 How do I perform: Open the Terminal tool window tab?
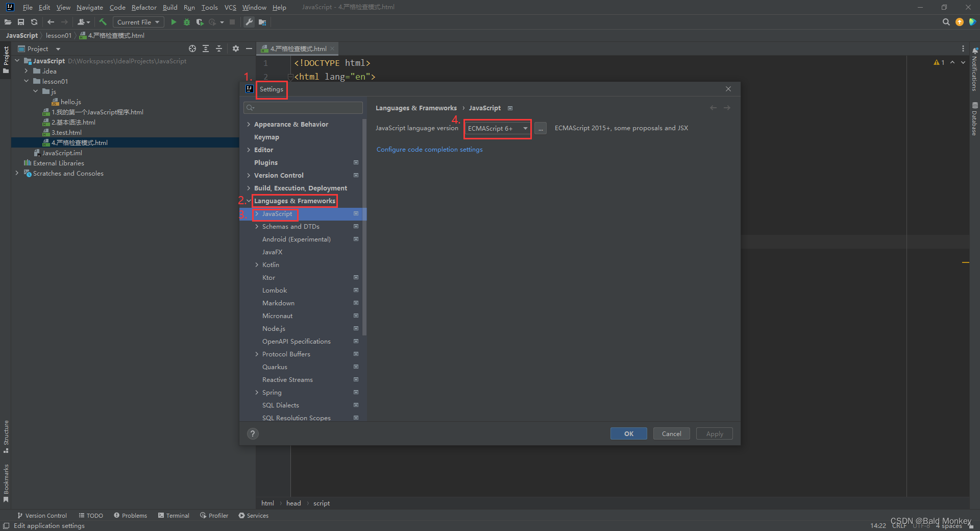tap(174, 515)
